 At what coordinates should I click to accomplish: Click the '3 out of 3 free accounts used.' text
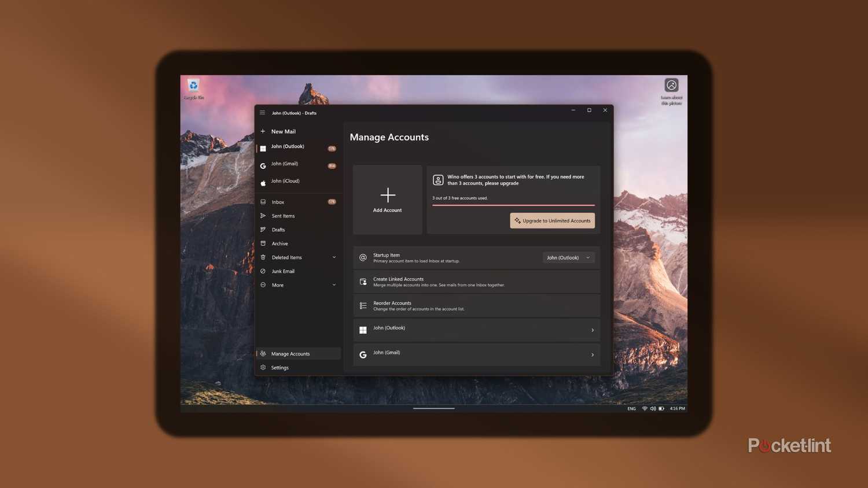point(460,198)
